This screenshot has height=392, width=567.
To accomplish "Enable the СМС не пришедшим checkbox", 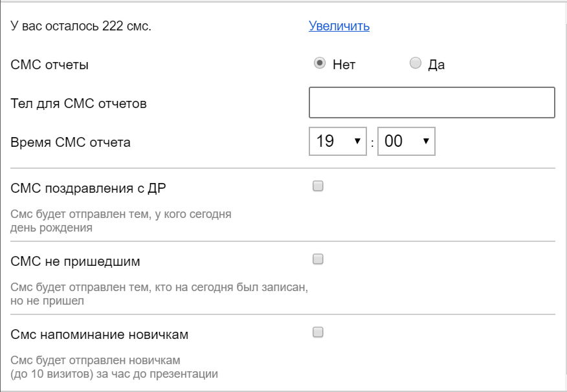I will tap(318, 259).
